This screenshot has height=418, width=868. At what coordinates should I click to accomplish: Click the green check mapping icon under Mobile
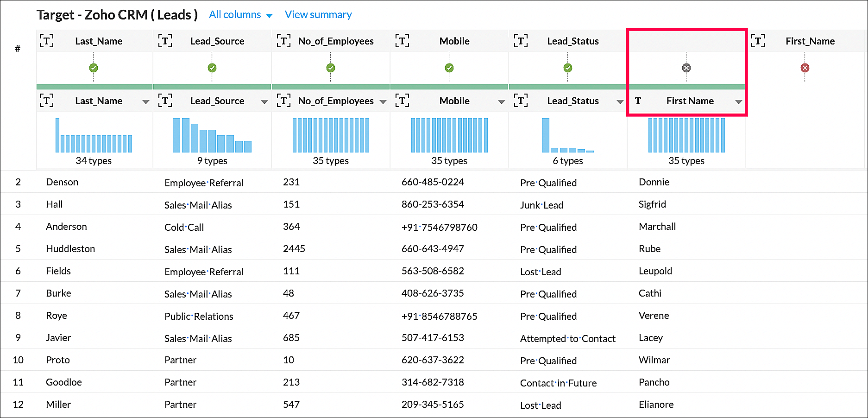[449, 68]
